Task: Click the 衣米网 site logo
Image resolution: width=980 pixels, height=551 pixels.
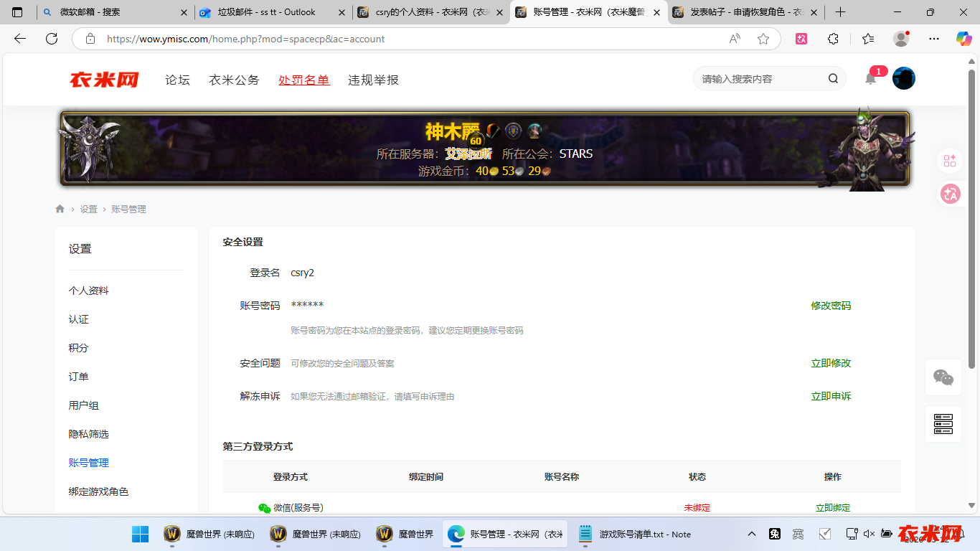Action: tap(104, 80)
